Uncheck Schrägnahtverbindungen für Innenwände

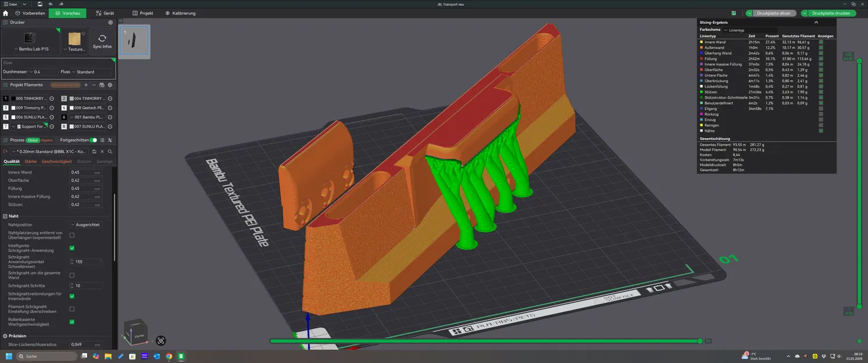click(72, 296)
